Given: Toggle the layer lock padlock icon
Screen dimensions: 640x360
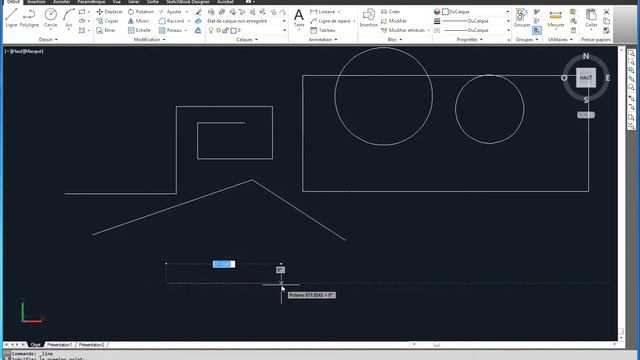Looking at the screenshot, I should pyautogui.click(x=225, y=30).
